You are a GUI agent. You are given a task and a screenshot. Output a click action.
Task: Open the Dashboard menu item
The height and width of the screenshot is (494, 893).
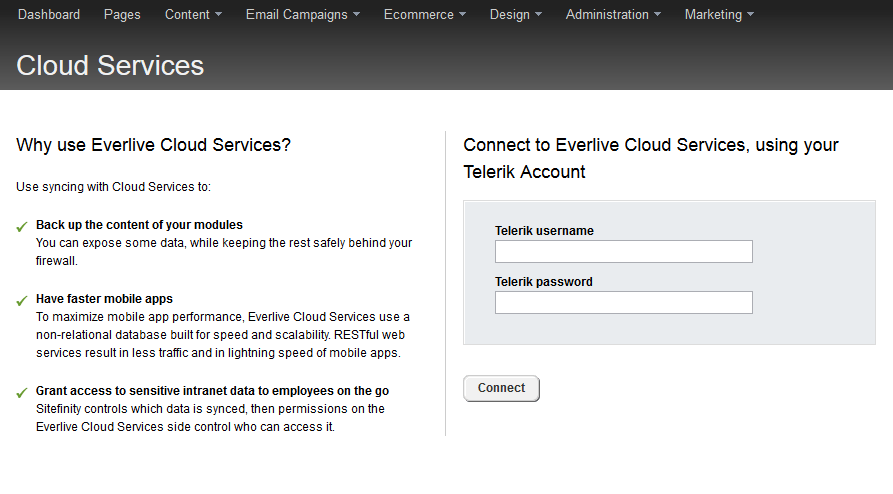click(49, 14)
